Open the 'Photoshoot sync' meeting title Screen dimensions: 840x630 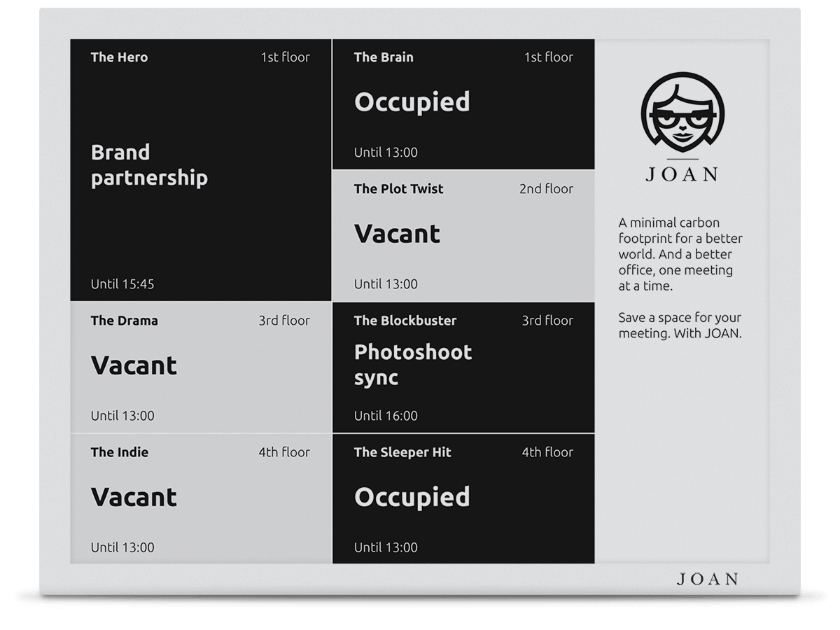click(x=413, y=365)
